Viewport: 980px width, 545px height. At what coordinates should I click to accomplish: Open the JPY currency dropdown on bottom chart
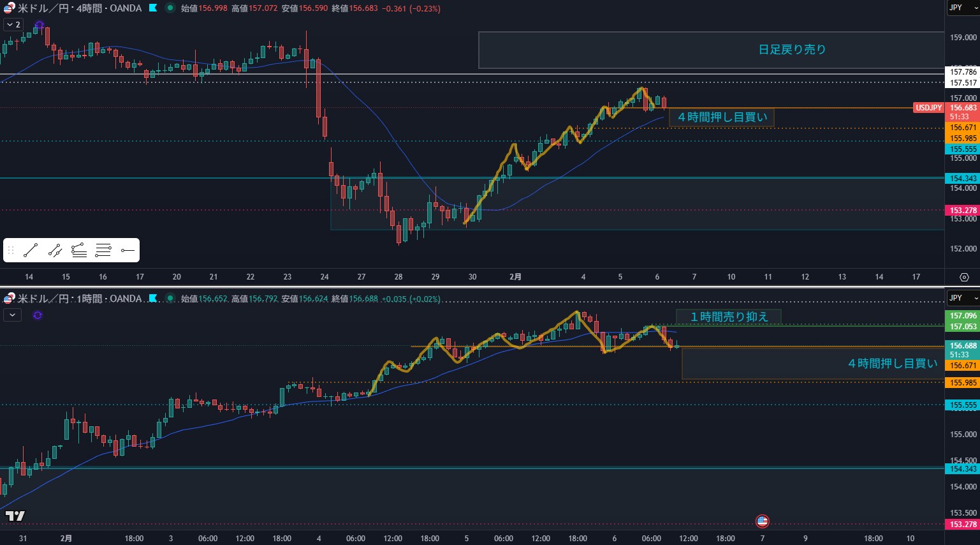[x=962, y=298]
